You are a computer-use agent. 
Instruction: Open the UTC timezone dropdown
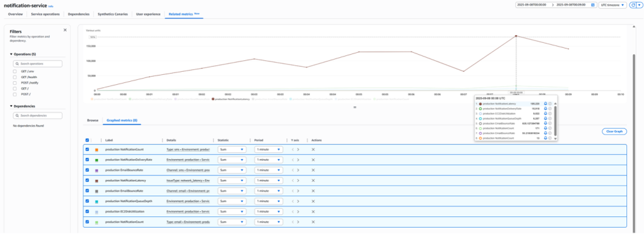click(613, 5)
